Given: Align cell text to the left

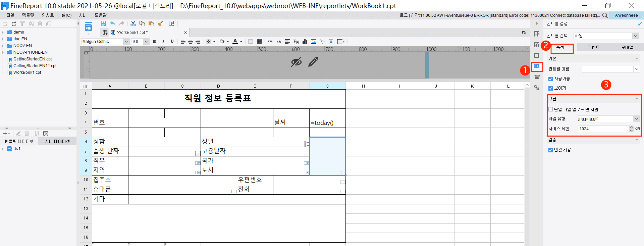Looking at the screenshot, I should (183, 42).
